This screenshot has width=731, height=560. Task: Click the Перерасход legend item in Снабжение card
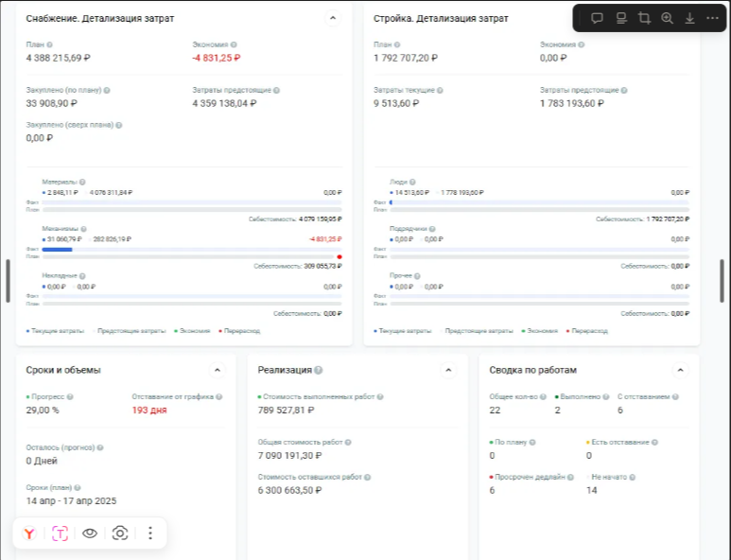click(239, 331)
